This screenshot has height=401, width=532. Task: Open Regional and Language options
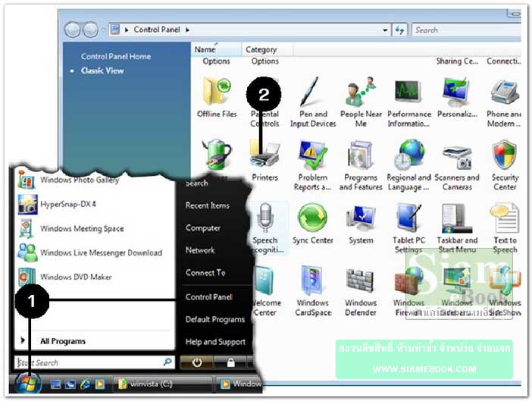click(x=408, y=166)
